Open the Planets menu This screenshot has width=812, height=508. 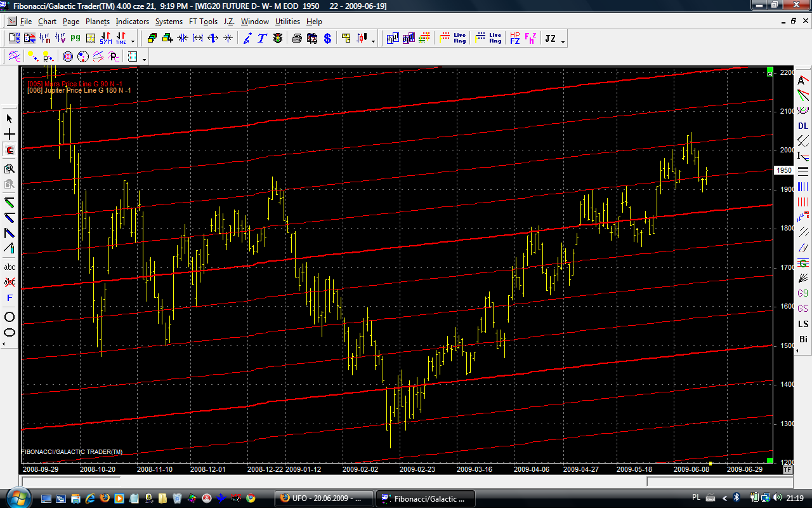[x=98, y=22]
